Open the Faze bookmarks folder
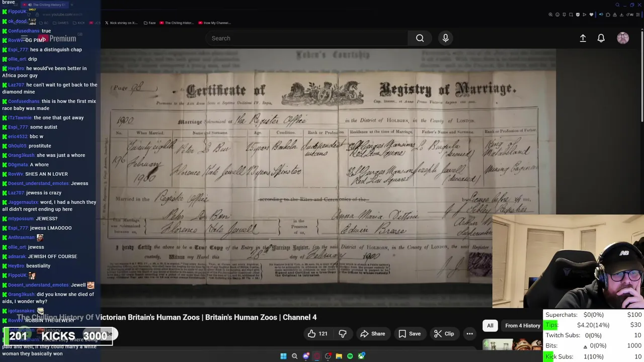The height and width of the screenshot is (362, 644). [150, 23]
